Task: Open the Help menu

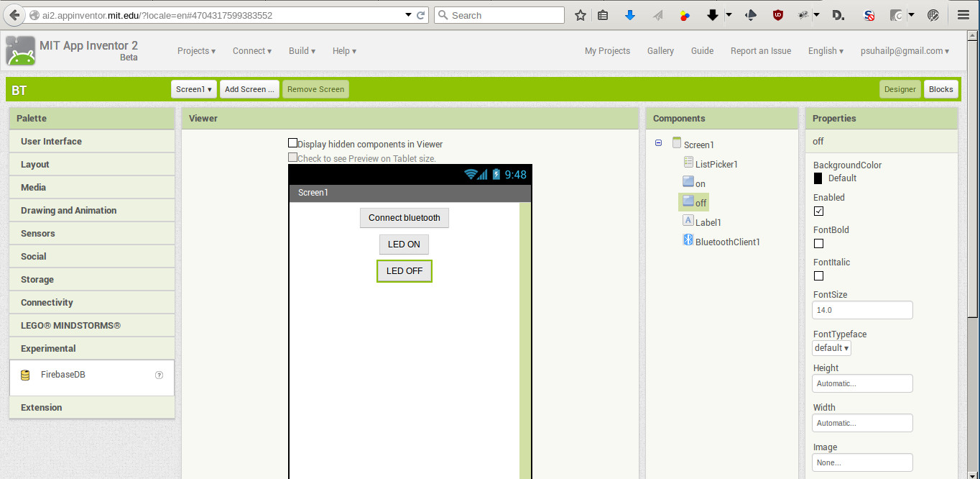Action: click(x=344, y=51)
